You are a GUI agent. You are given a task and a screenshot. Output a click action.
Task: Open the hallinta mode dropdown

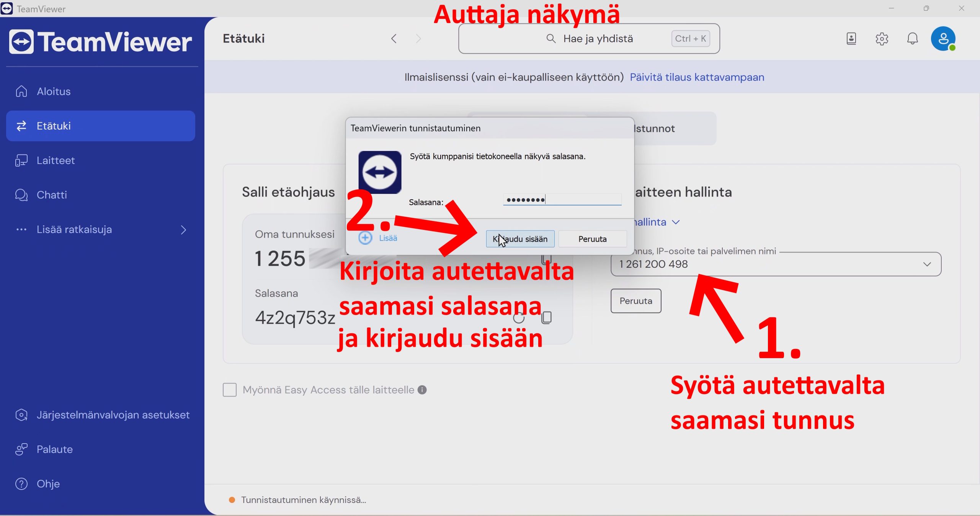point(675,222)
